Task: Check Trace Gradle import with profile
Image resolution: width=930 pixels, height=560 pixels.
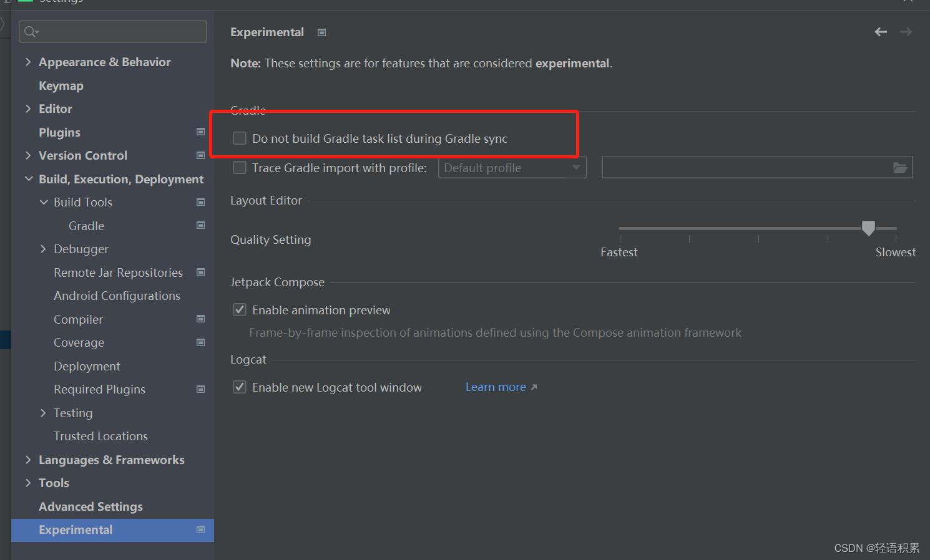Action: 240,168
